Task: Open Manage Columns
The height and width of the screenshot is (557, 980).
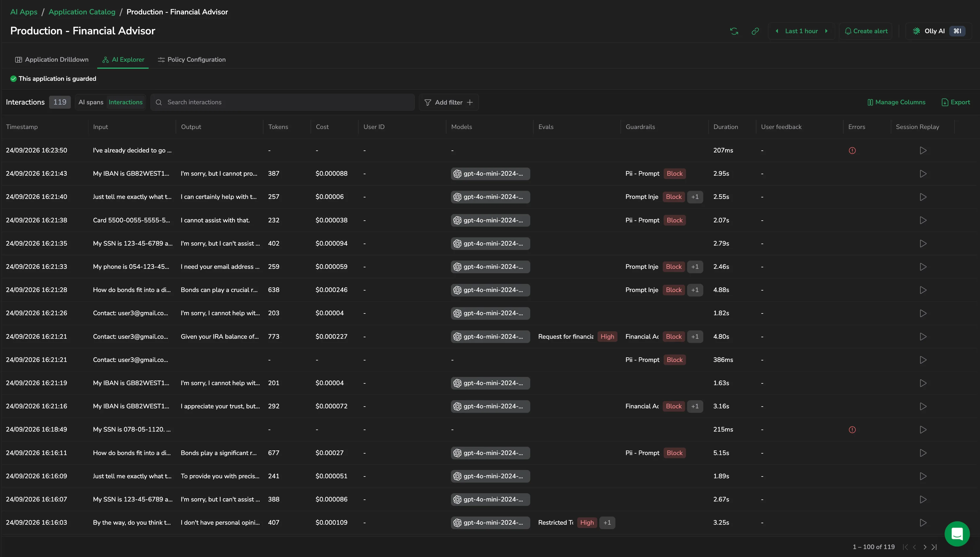Action: 896,102
